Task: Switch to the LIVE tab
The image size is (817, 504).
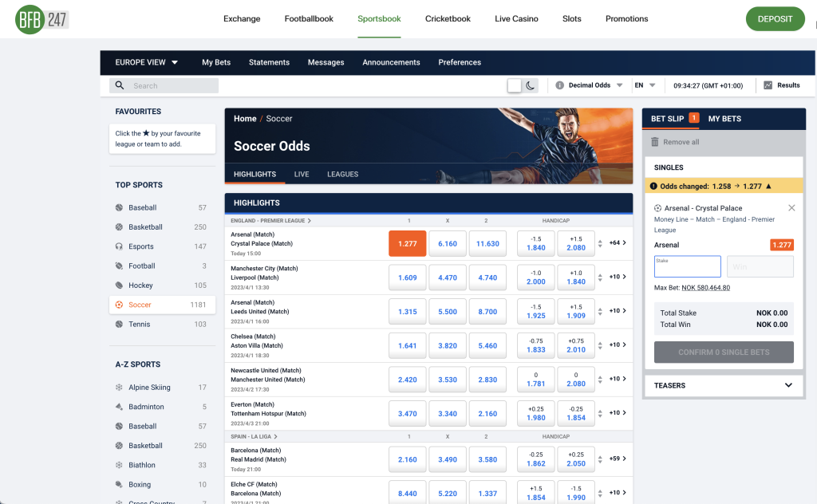Action: [301, 175]
